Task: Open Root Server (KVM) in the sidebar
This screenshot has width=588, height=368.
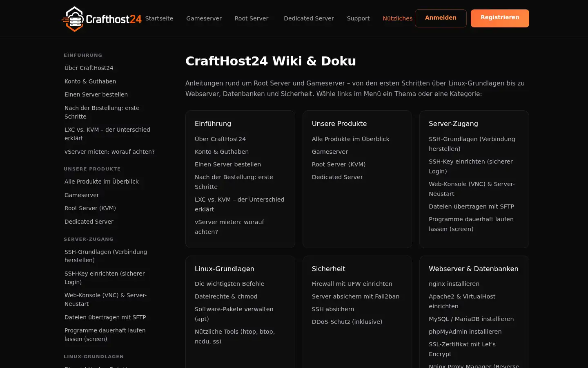Action: point(90,208)
